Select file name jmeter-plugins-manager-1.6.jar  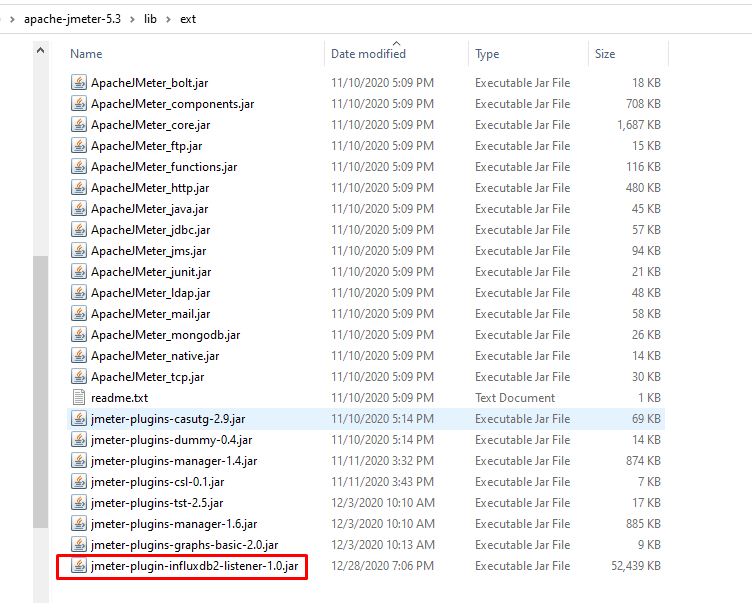pos(174,524)
